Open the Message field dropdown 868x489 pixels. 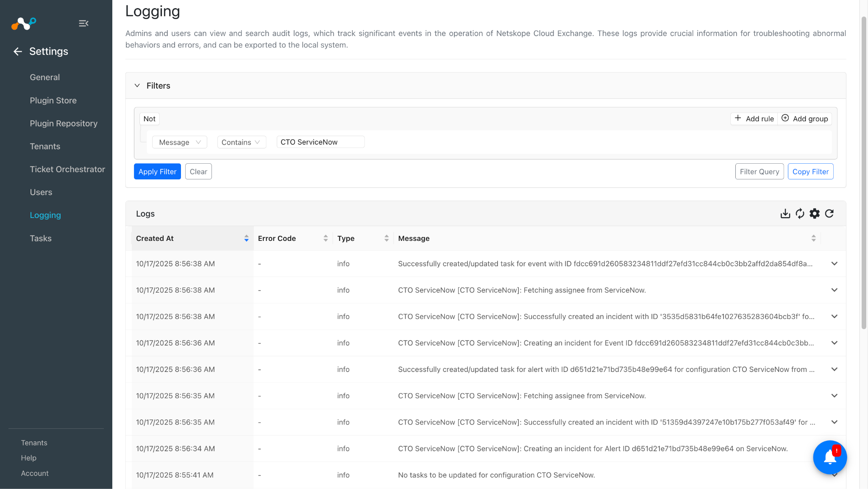[180, 142]
